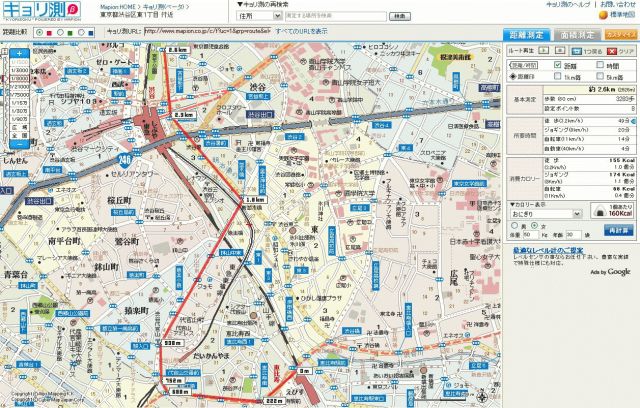The width and height of the screenshot is (640, 408).
Task: Click the キョリ測 logo
Action: coord(33,9)
